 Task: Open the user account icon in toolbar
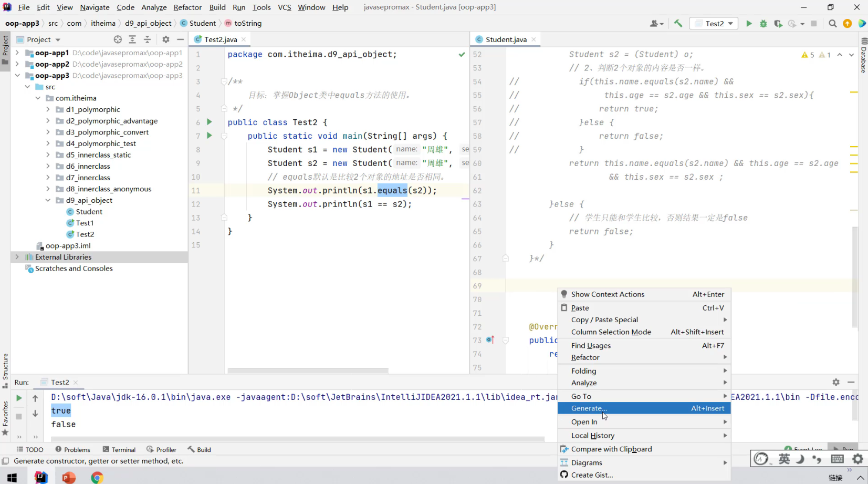[x=656, y=23]
